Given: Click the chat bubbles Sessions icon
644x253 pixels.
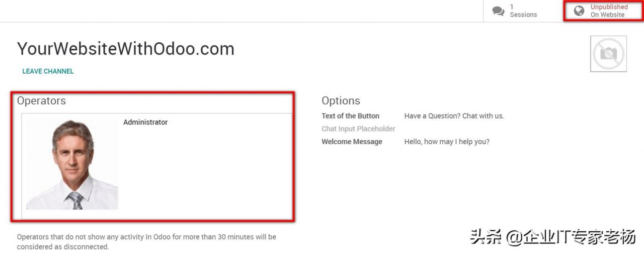Looking at the screenshot, I should click(498, 11).
